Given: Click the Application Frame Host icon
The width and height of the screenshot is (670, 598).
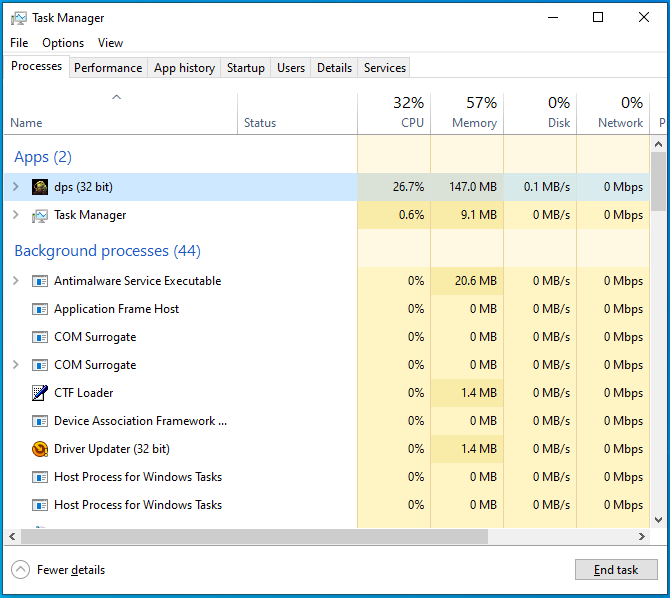Looking at the screenshot, I should click(x=40, y=309).
